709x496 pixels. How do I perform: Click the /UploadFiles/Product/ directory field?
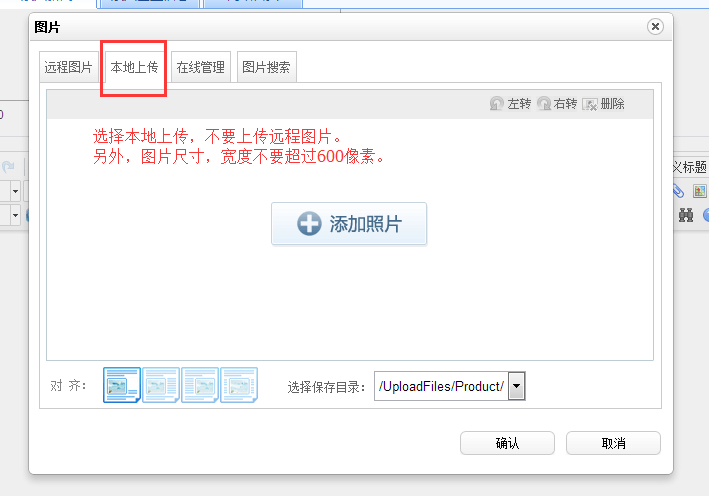[x=440, y=386]
